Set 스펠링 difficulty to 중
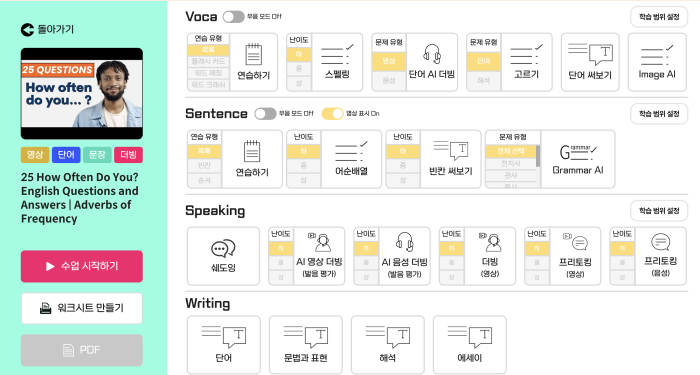 [299, 69]
